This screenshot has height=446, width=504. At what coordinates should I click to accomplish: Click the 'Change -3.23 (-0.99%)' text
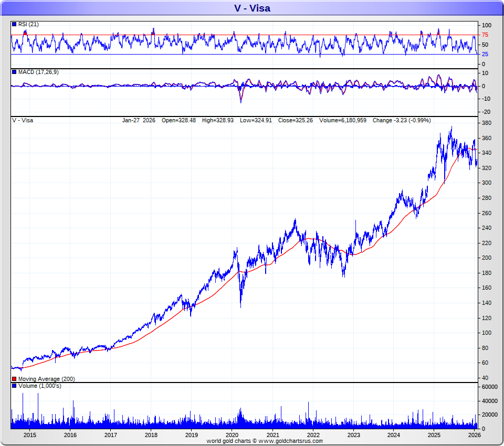(402, 120)
